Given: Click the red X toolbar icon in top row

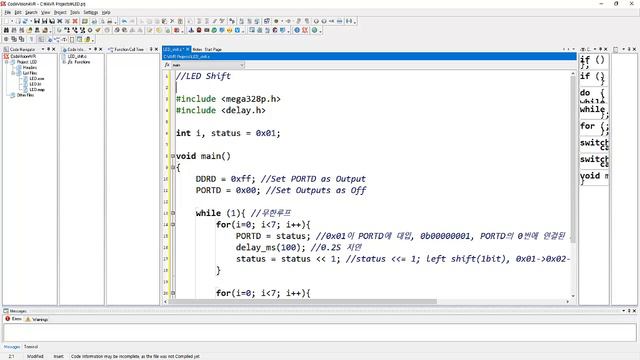Looking at the screenshot, I should 75,21.
